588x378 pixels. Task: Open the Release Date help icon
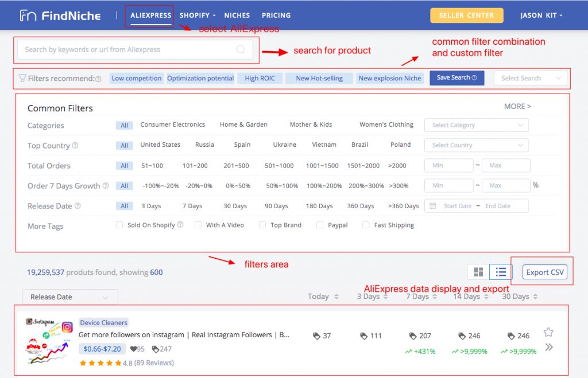point(78,206)
